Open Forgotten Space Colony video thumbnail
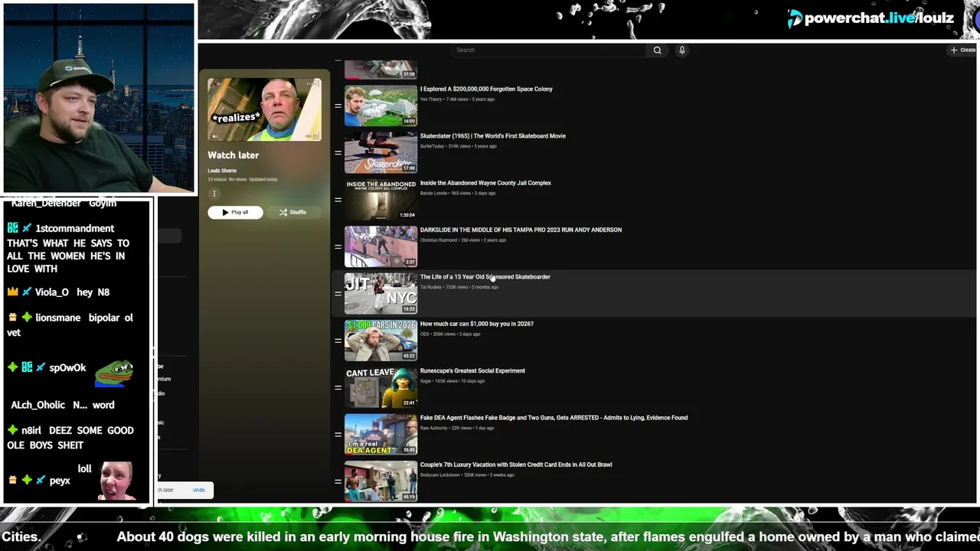The image size is (980, 551). pyautogui.click(x=381, y=106)
